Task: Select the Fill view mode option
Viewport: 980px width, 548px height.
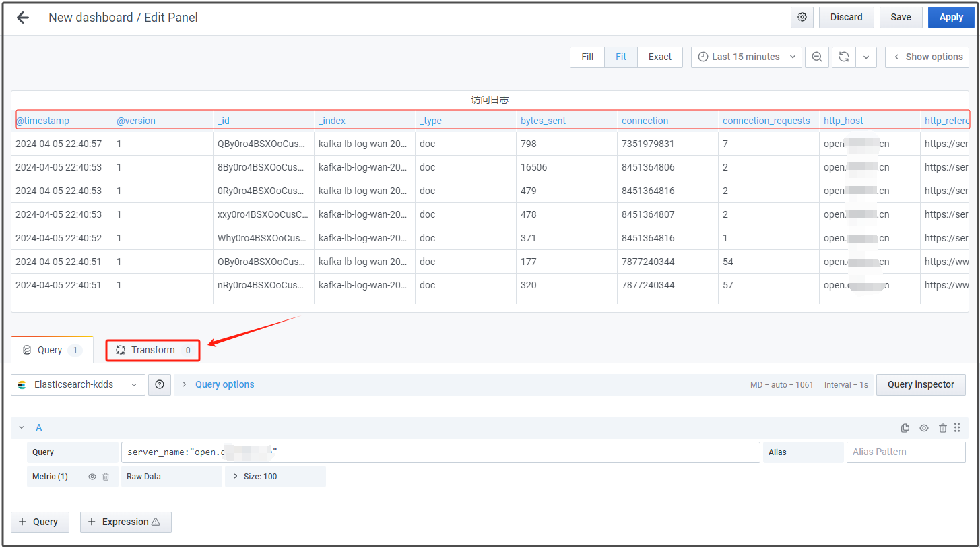Action: tap(587, 57)
